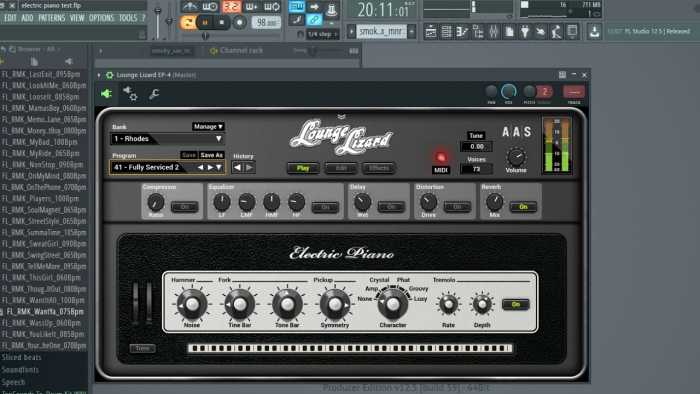Viewport: 700px width, 394px height.
Task: Toggle Equalizer On switch
Action: tap(325, 207)
